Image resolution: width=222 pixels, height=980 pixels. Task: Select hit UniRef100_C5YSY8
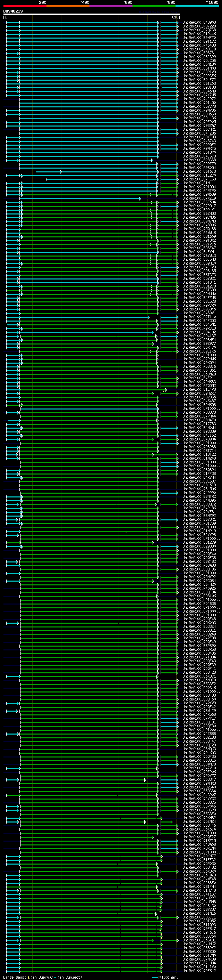199,106
